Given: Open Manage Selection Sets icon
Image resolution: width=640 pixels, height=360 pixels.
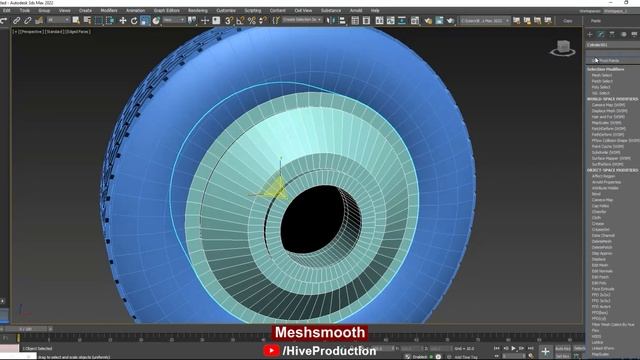Looking at the screenshot, I should (276, 20).
